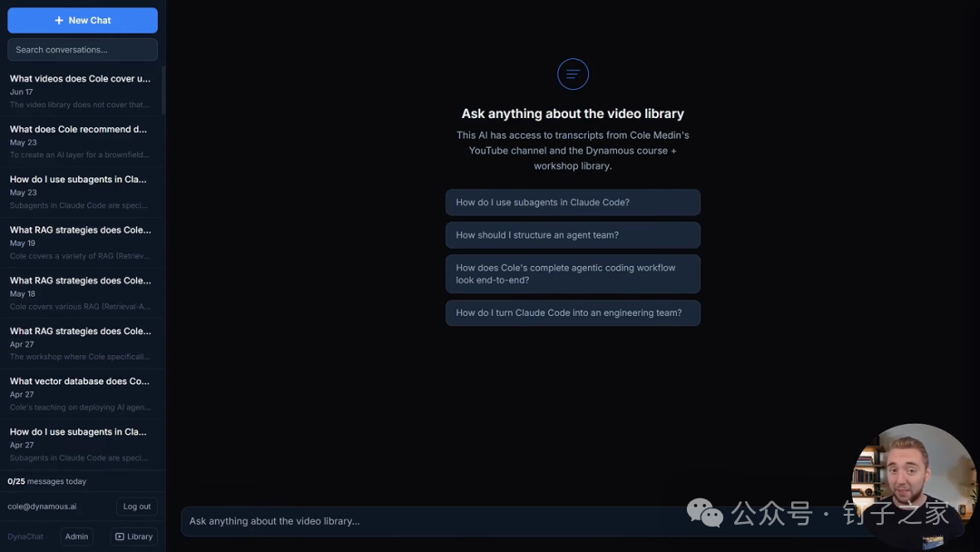Focus the Search conversations field
This screenshot has width=980, height=552.
coord(83,49)
